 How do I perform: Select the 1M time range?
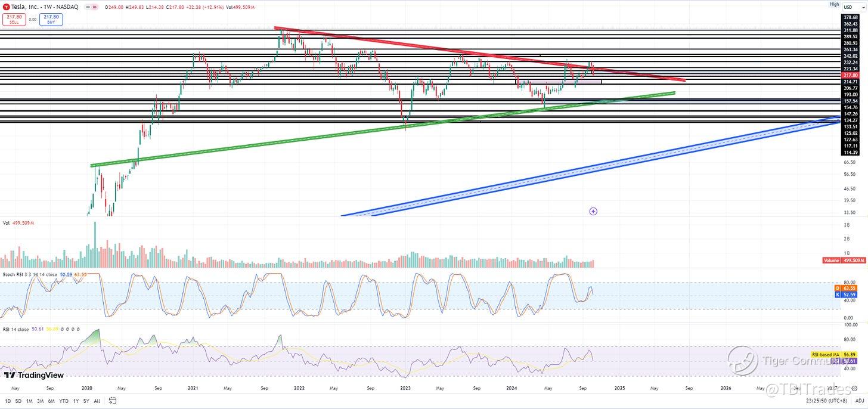pos(29,401)
